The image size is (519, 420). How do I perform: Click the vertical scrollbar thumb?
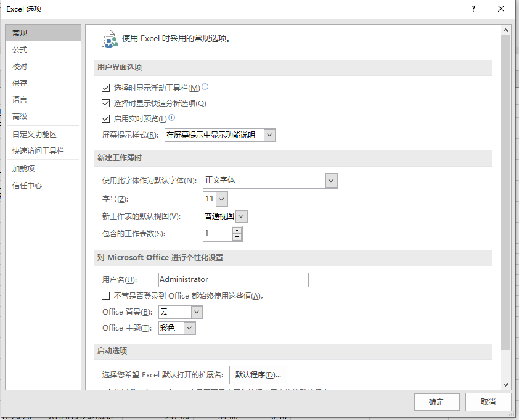pyautogui.click(x=506, y=192)
